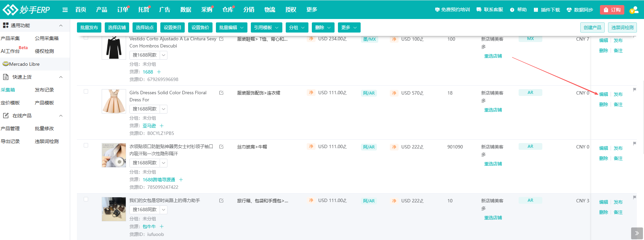The height and width of the screenshot is (240, 644).
Task: Collapse the 快速上货 sidebar section
Action: pos(61,77)
